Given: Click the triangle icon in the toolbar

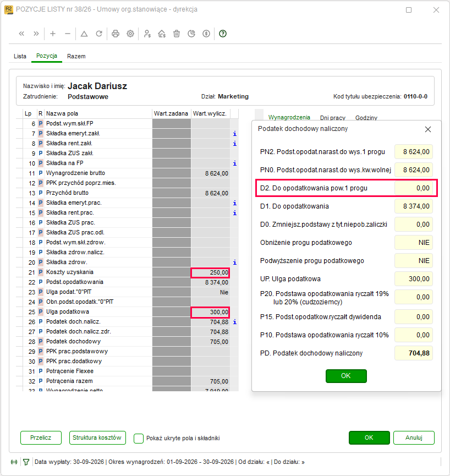Looking at the screenshot, I should pyautogui.click(x=84, y=34).
